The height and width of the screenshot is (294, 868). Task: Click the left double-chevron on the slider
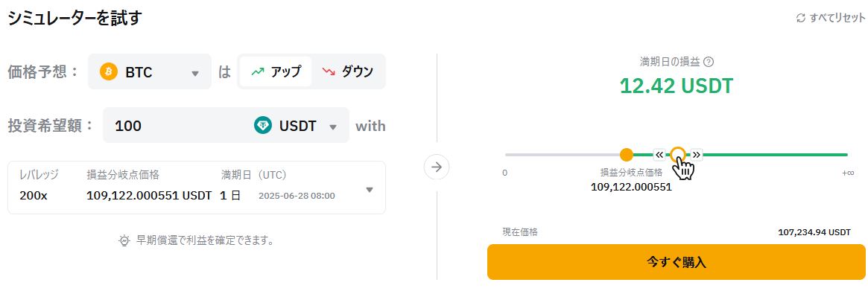(659, 155)
